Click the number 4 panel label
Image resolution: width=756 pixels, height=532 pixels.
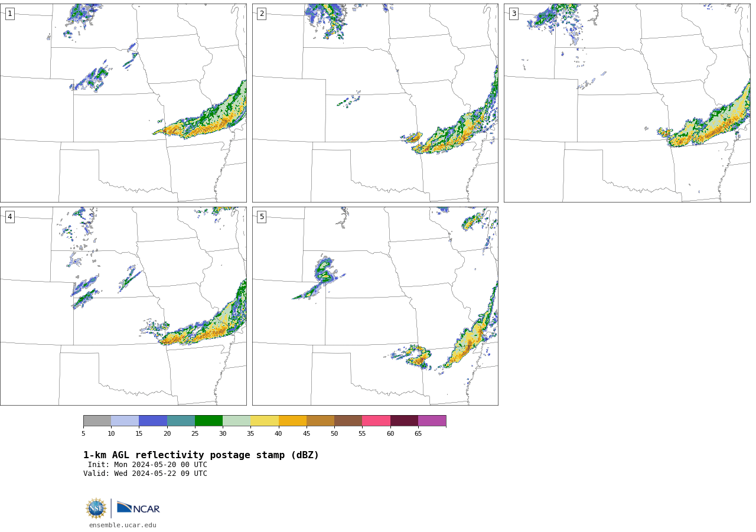click(x=9, y=217)
